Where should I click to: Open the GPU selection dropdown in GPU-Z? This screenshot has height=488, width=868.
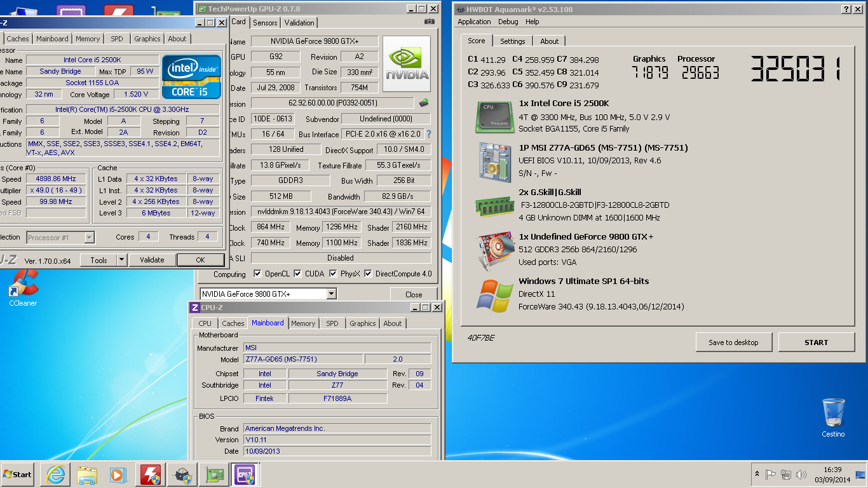click(x=331, y=294)
